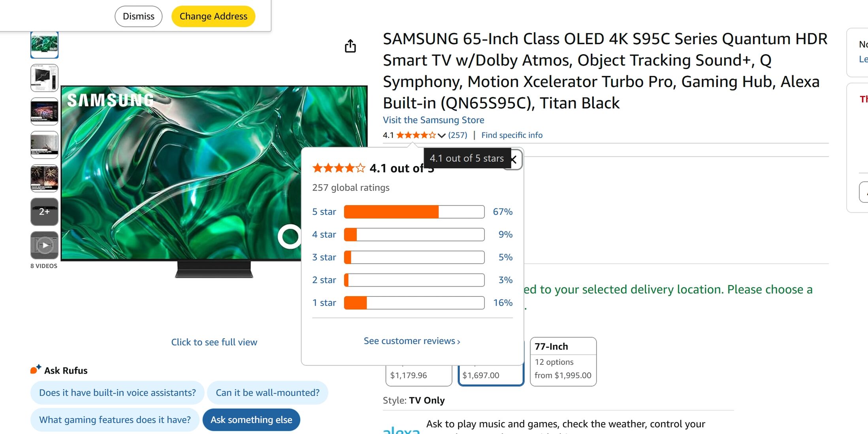868x434 pixels.
Task: Filter reviews by 1 star rating
Action: click(324, 303)
